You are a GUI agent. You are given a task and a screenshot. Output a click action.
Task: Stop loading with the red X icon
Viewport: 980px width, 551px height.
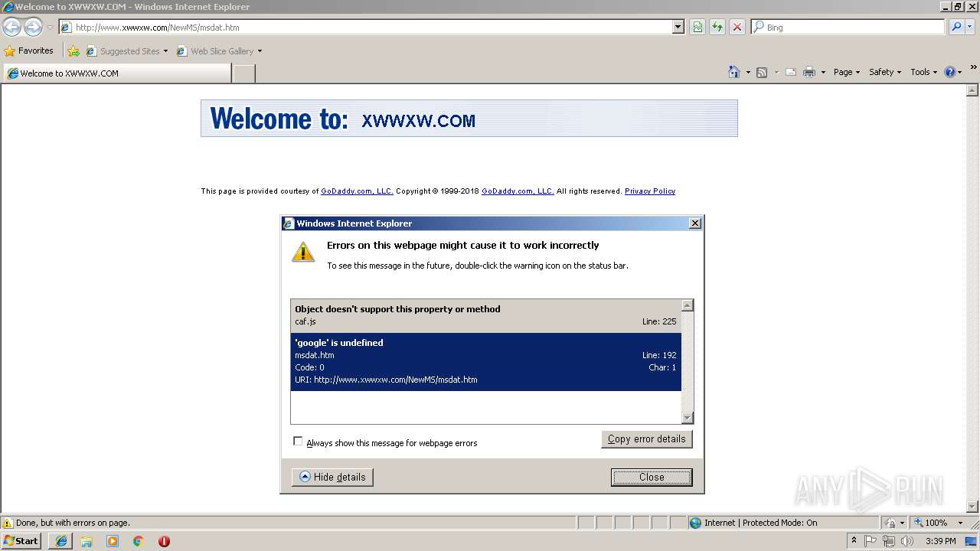[737, 27]
